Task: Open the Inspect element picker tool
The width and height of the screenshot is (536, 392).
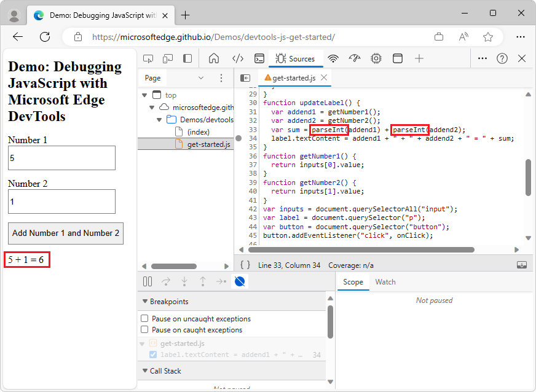Action: (148, 58)
